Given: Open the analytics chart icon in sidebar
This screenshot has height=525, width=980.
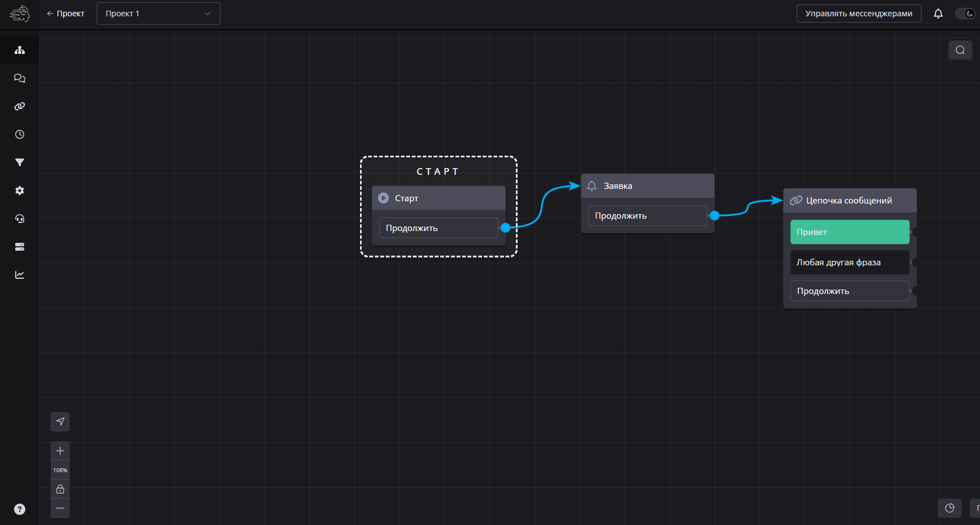Looking at the screenshot, I should (x=20, y=275).
